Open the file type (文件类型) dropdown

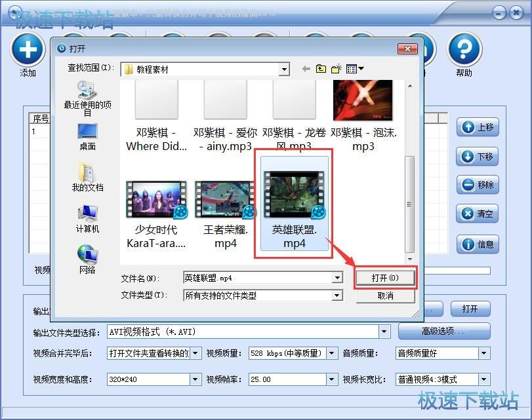tap(337, 296)
